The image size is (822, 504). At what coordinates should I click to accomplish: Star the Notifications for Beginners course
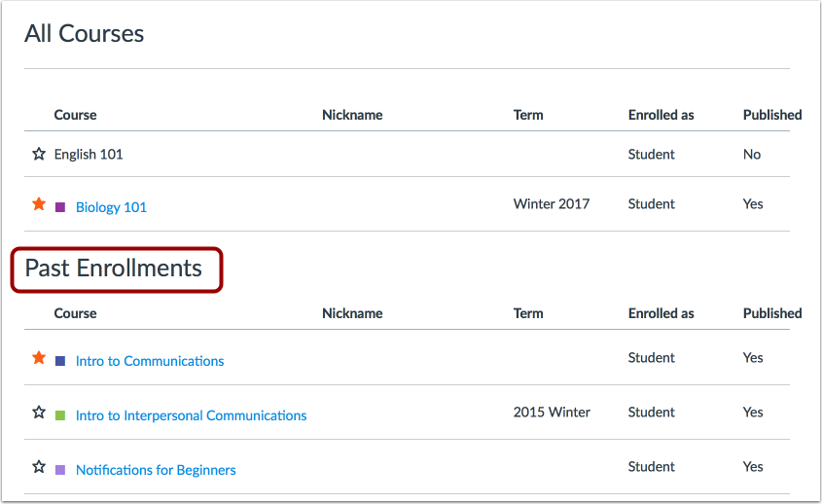(x=39, y=467)
